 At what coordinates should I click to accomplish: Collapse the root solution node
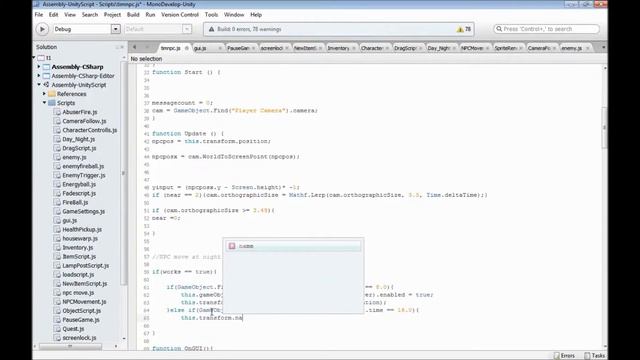pos(34,58)
